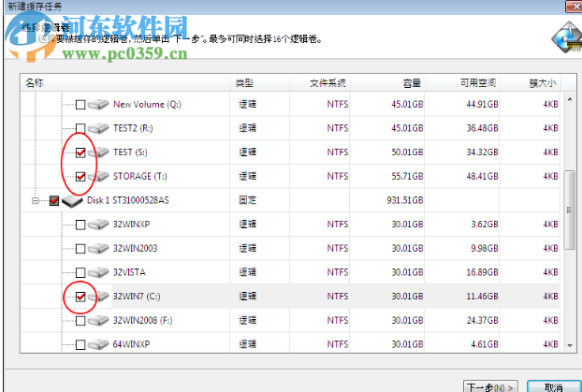This screenshot has width=582, height=392.
Task: Check the 32WINXP volume checkbox
Action: pyautogui.click(x=80, y=225)
